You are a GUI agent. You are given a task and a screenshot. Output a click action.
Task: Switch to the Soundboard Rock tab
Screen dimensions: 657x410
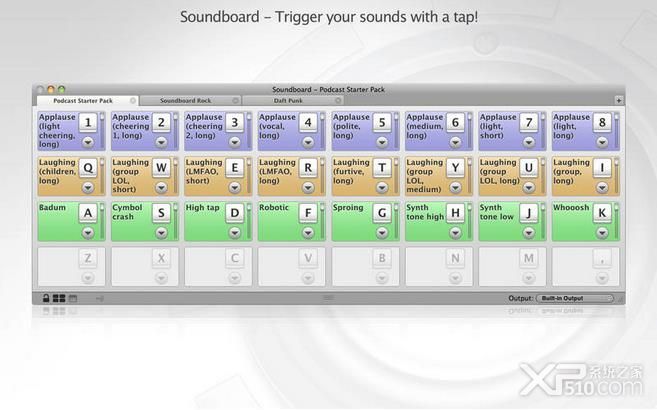tap(190, 101)
